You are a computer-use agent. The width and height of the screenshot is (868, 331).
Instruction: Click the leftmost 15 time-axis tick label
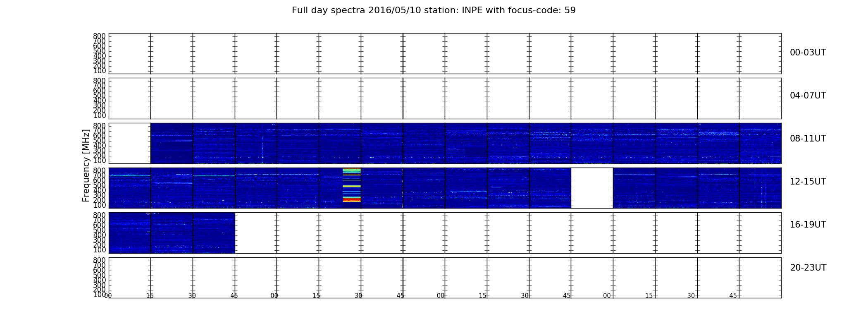(150, 295)
